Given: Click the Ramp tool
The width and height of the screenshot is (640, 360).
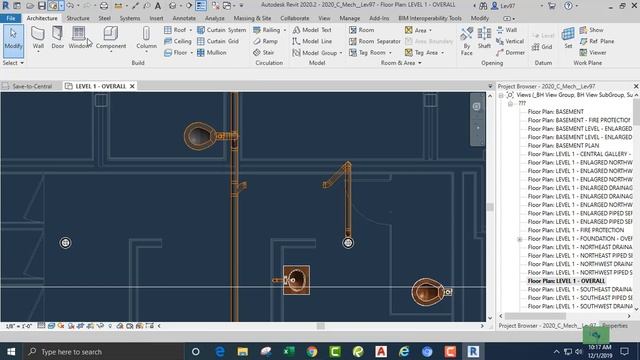Looking at the screenshot, I should coord(265,41).
